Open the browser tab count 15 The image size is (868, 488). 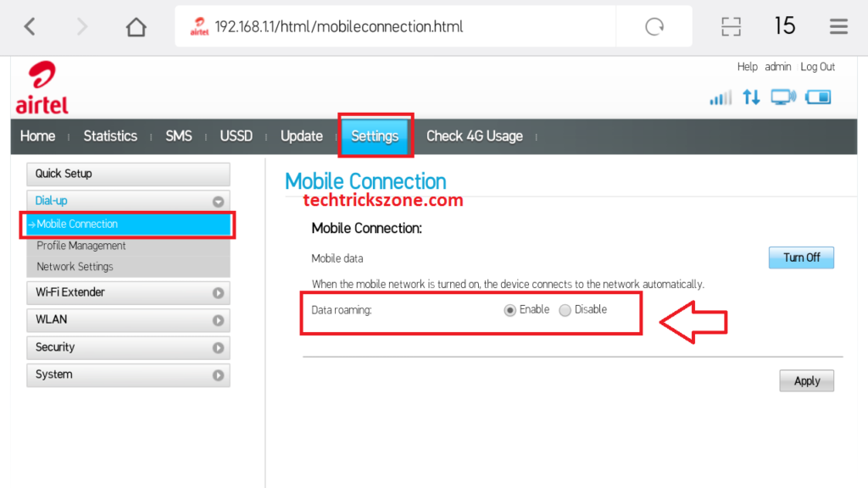(x=784, y=26)
